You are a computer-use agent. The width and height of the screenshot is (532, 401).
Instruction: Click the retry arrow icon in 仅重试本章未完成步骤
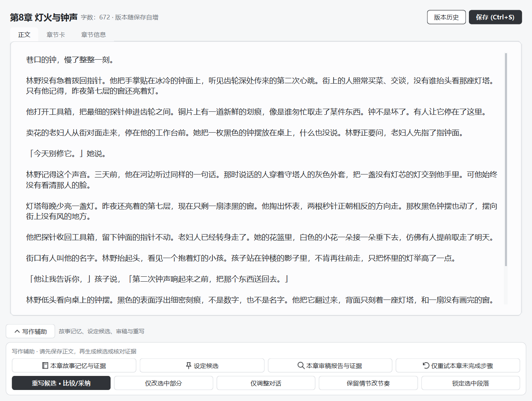[426, 366]
